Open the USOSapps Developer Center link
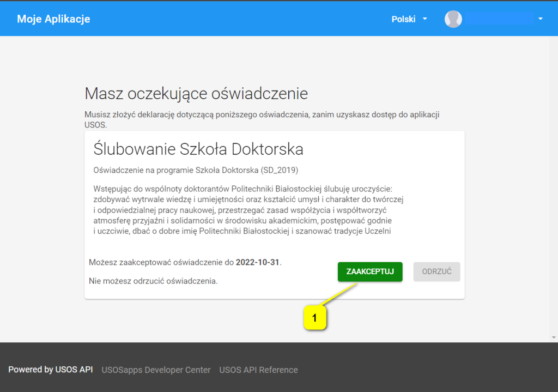The width and height of the screenshot is (558, 392). pyautogui.click(x=156, y=370)
